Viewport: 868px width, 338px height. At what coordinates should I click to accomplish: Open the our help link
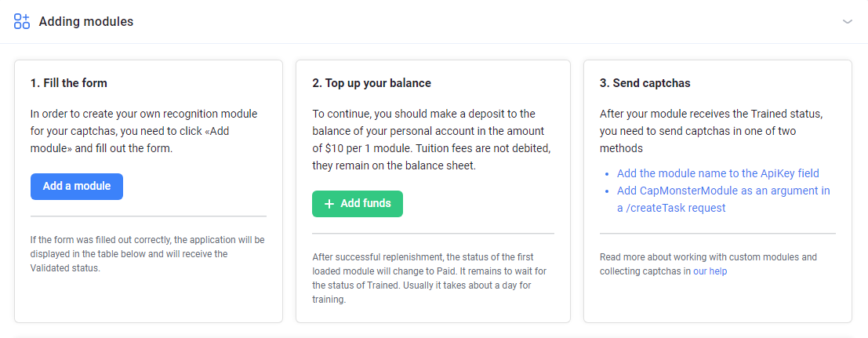(710, 271)
